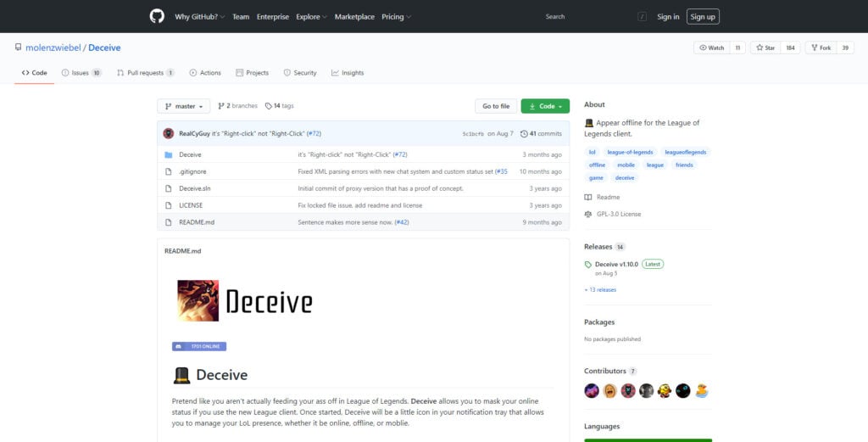Open the .gitignore file
The image size is (868, 442).
[x=192, y=171]
